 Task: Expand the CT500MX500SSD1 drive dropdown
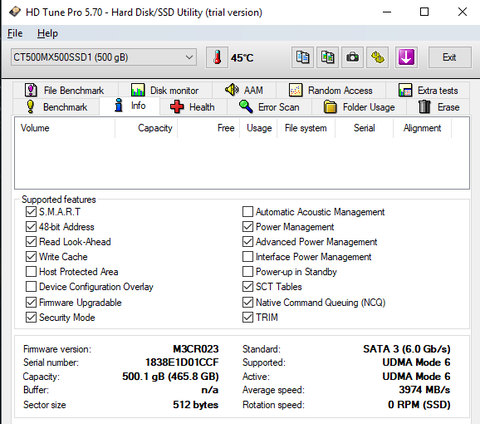point(104,57)
